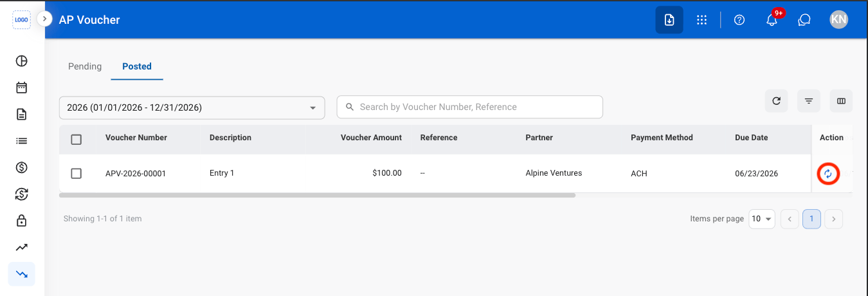
Task: Click the horizontal table scrollbar
Action: (x=317, y=194)
